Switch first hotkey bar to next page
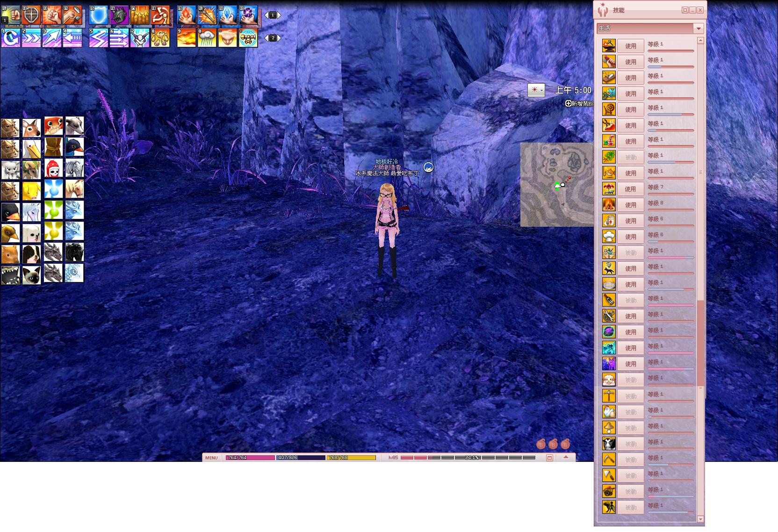The image size is (778, 532). tap(279, 15)
